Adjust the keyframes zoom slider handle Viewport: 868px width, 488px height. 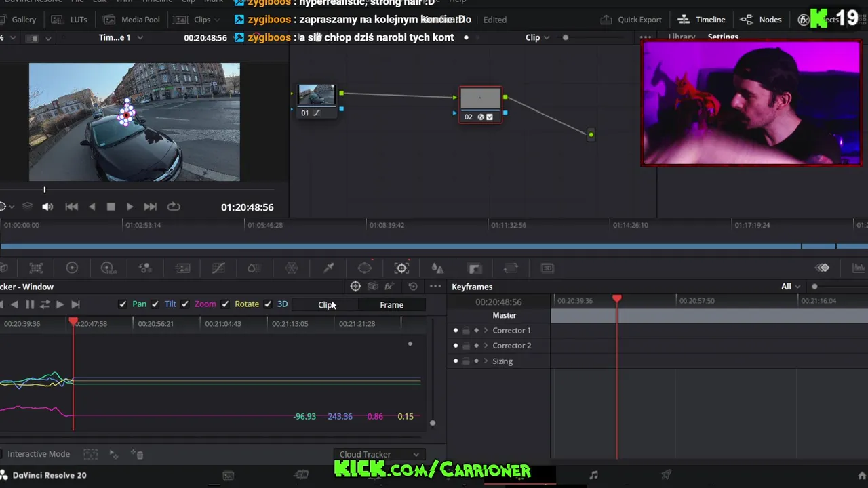point(814,287)
